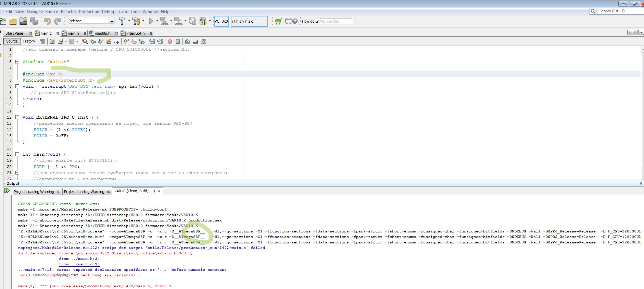Click the Save All icon

34,21
